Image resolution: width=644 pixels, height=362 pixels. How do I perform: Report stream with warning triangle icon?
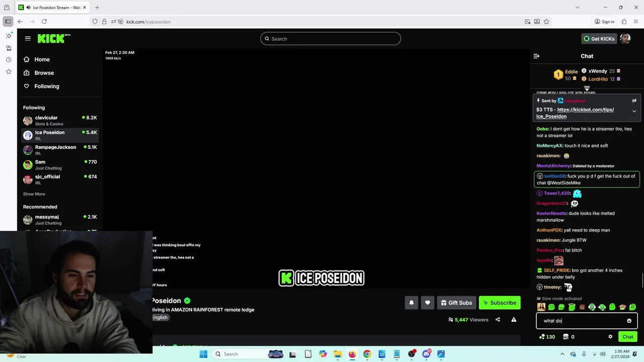pos(514,320)
